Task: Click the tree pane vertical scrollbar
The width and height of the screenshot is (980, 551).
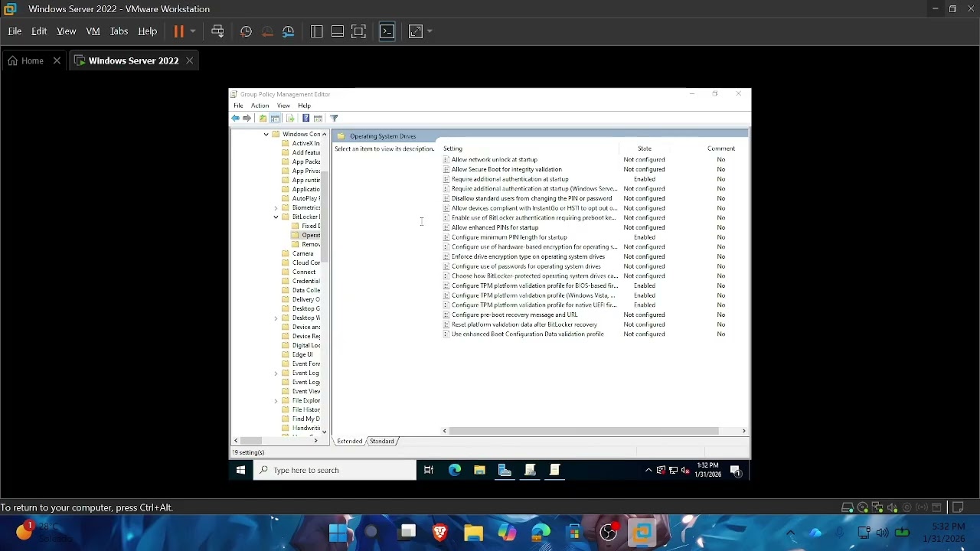Action: click(x=324, y=218)
